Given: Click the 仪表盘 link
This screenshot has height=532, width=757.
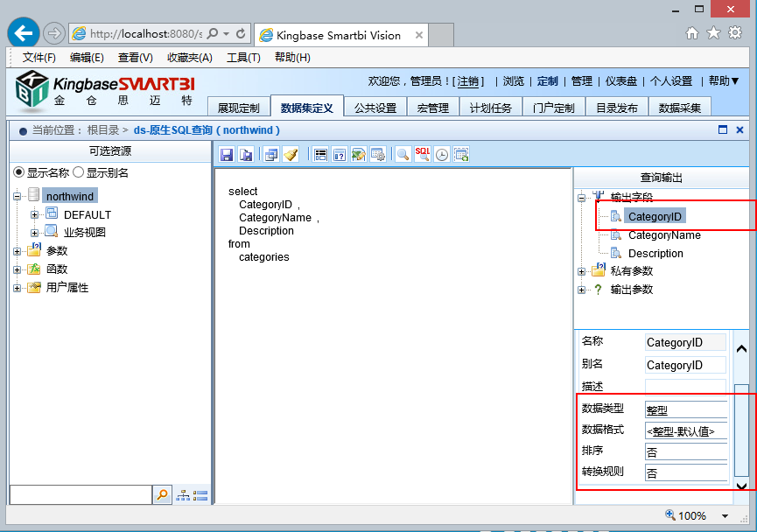Looking at the screenshot, I should (x=621, y=81).
